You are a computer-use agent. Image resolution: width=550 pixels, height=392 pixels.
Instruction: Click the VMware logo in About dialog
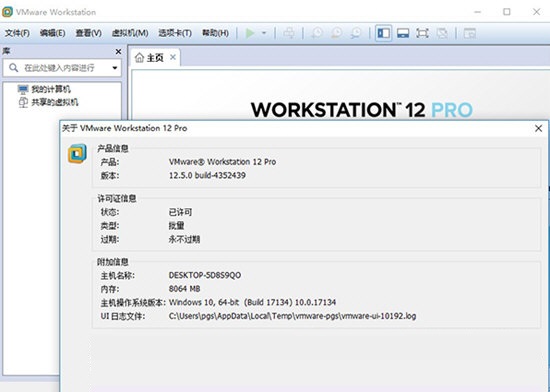point(77,154)
